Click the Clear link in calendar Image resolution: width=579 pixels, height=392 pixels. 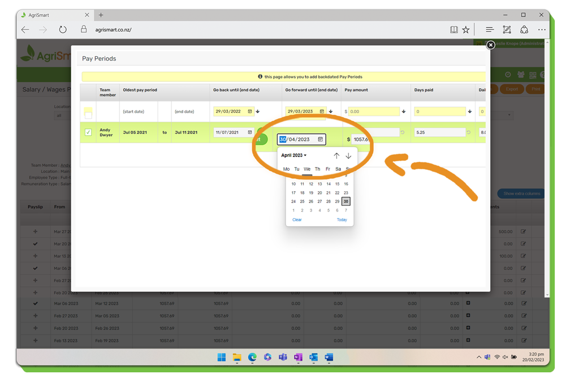[297, 219]
